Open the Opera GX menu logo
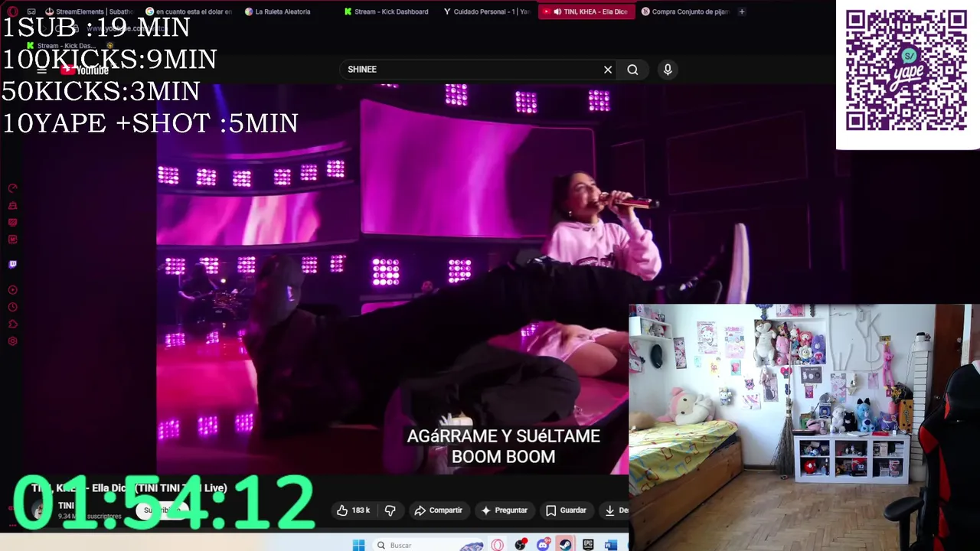This screenshot has width=980, height=551. (13, 11)
